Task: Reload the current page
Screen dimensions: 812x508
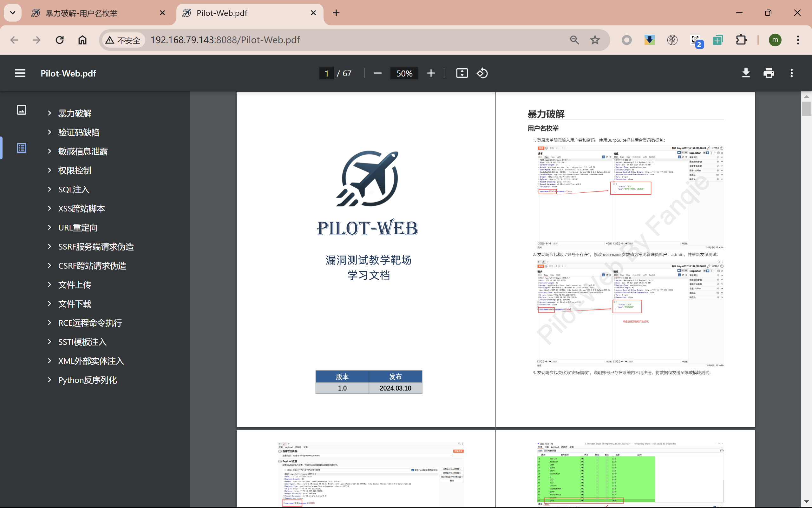Action: pyautogui.click(x=60, y=40)
